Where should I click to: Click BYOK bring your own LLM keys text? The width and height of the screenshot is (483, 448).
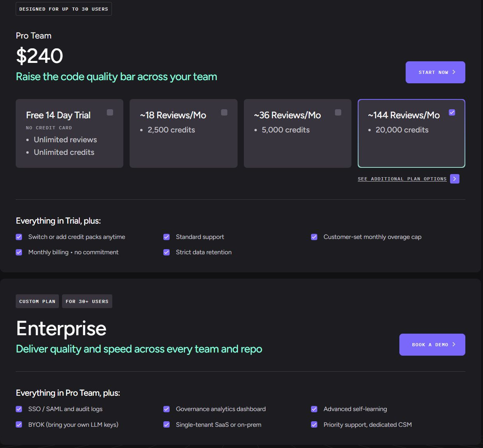click(73, 425)
